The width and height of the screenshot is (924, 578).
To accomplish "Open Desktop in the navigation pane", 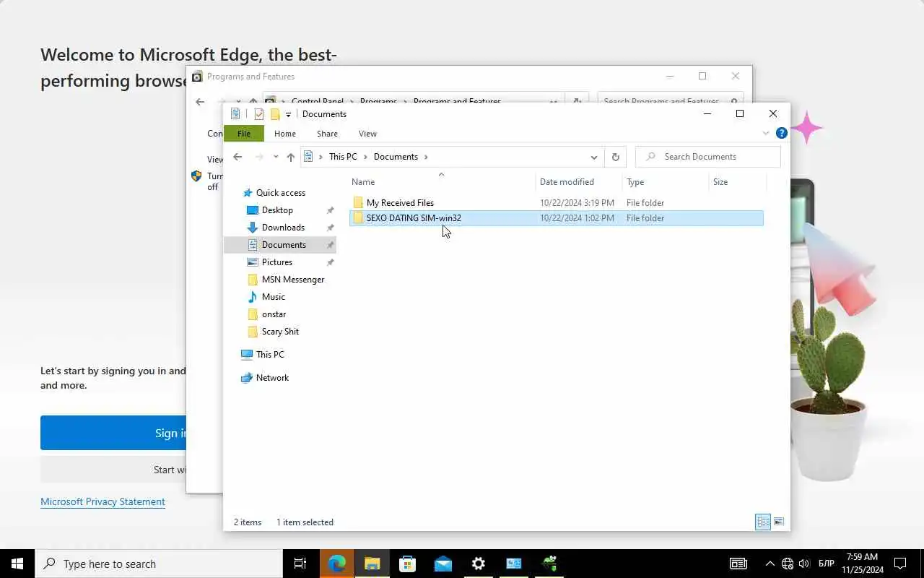I will click(x=277, y=210).
